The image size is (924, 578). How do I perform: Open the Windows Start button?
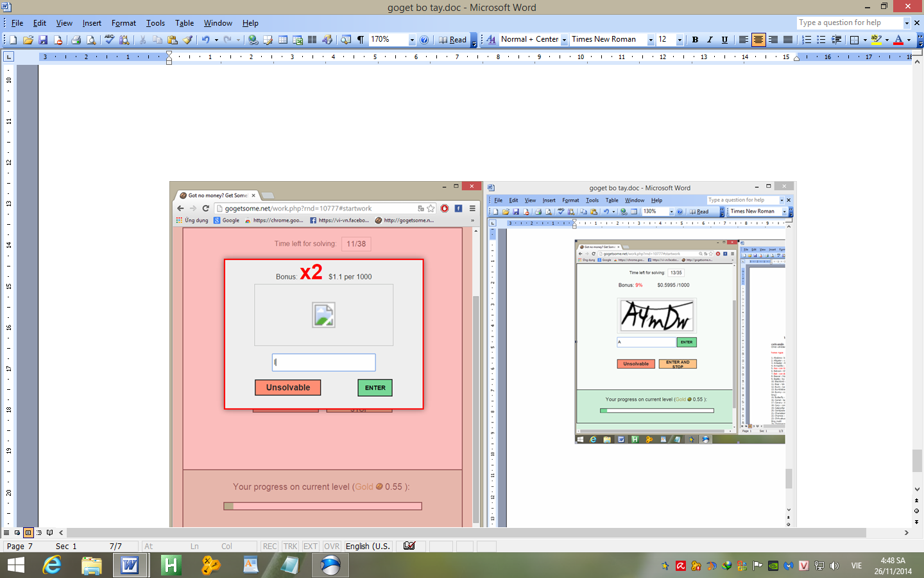(15, 565)
